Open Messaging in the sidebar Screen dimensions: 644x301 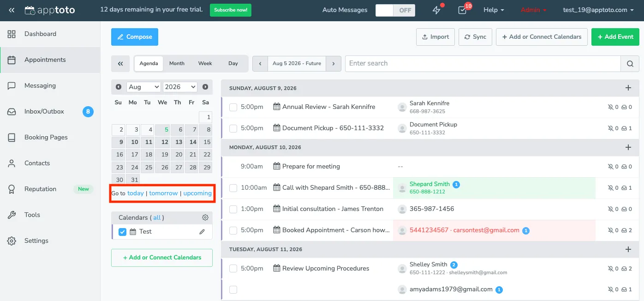point(50,85)
